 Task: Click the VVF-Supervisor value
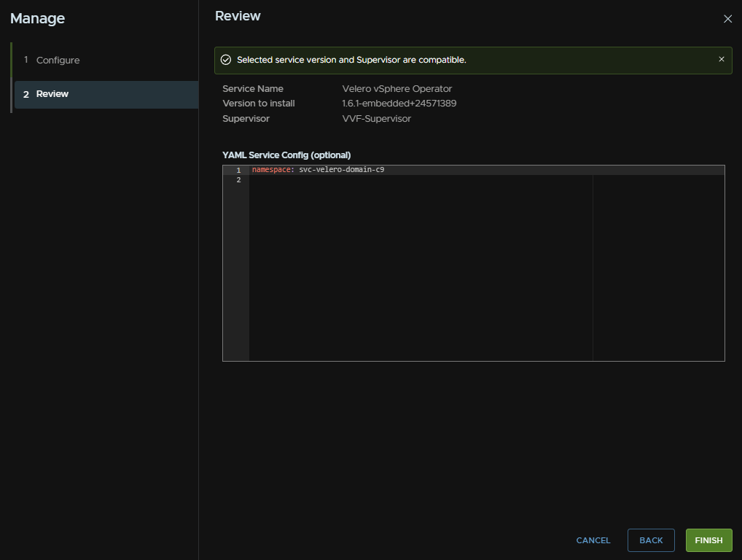[376, 118]
